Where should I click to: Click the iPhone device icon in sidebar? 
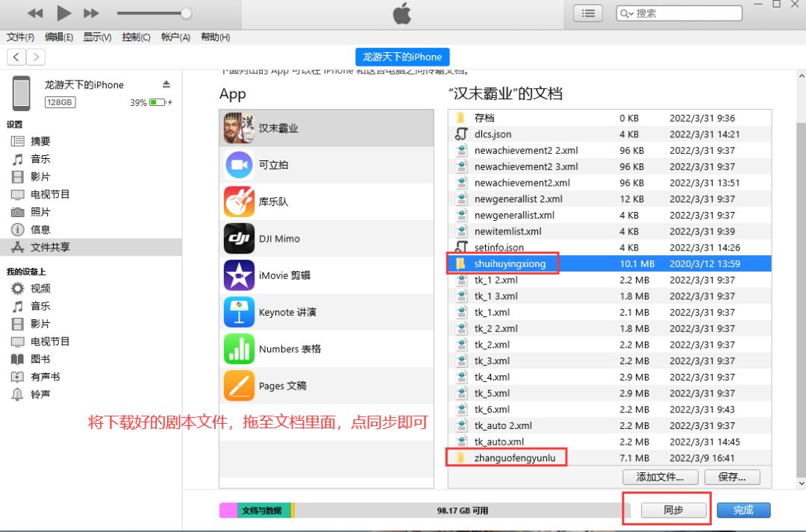point(22,93)
